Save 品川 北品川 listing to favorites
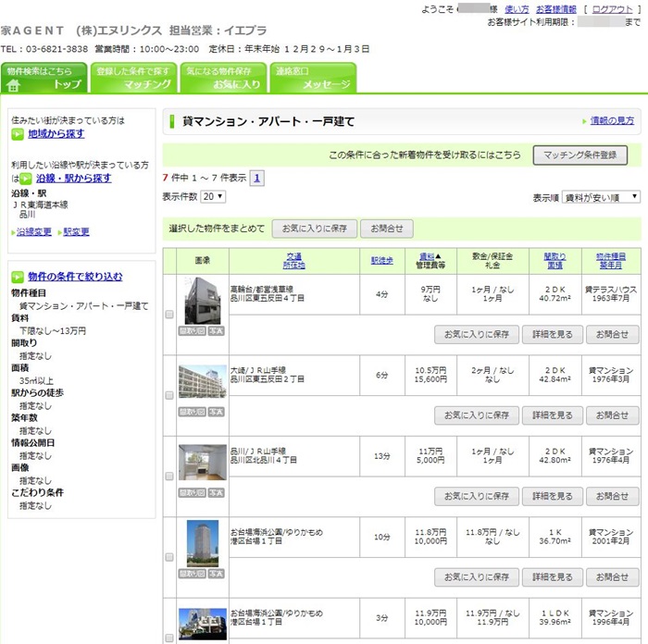Screen dimensions: 648x644 [477, 497]
